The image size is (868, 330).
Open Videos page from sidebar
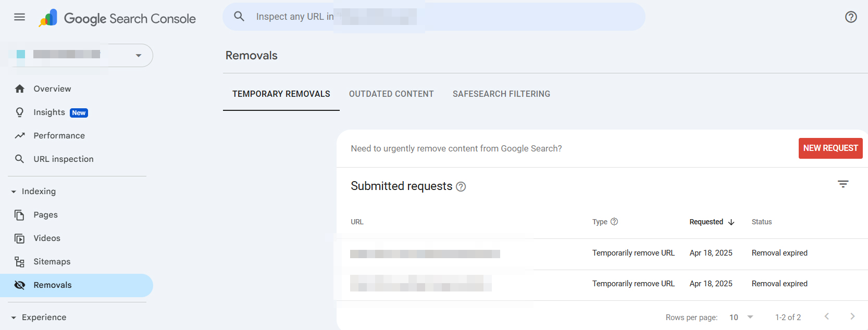[47, 238]
